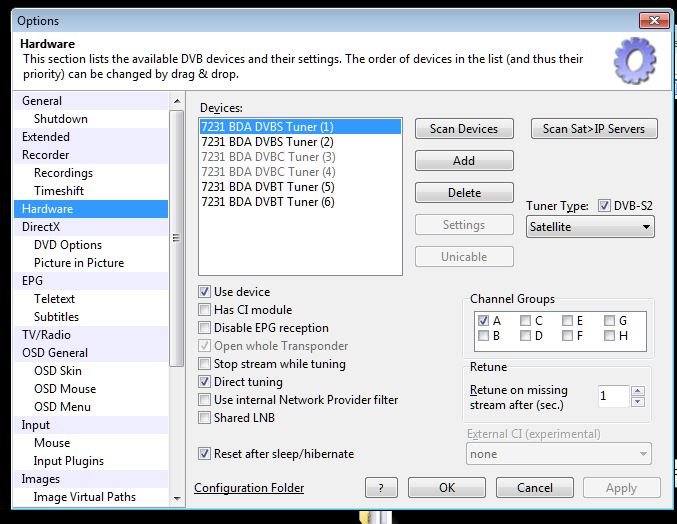
Task: Select 7231 BDA DVBS Tuner (2)
Action: click(301, 142)
